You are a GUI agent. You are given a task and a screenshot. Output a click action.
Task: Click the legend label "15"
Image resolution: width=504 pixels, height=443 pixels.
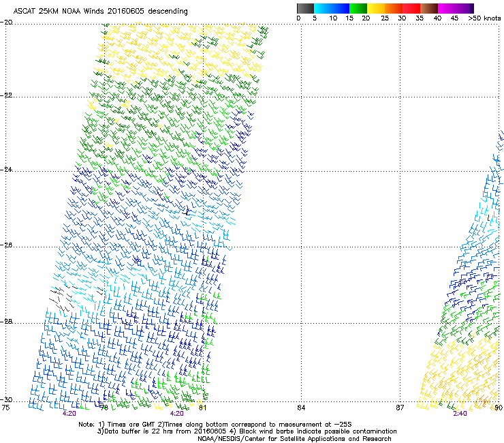point(349,18)
